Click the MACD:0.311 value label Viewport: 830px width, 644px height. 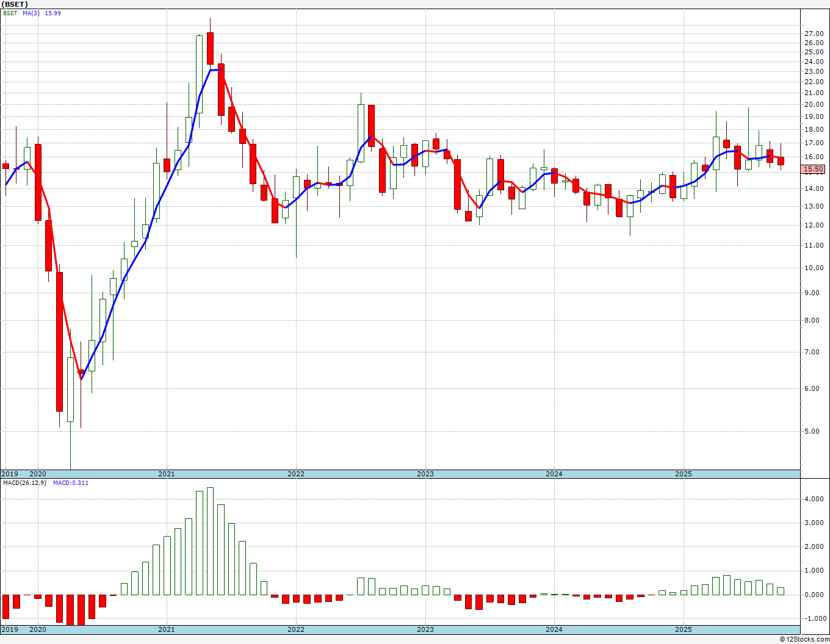[70, 483]
